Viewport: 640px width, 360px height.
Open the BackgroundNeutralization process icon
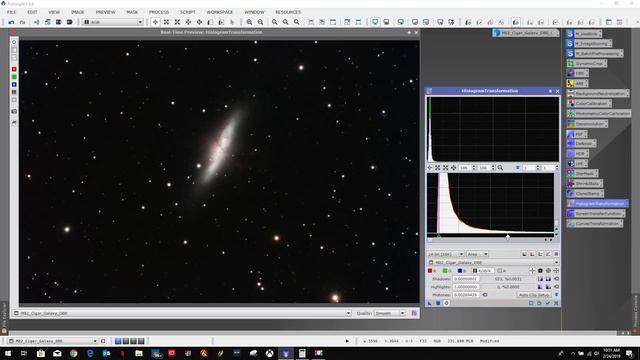coord(598,93)
